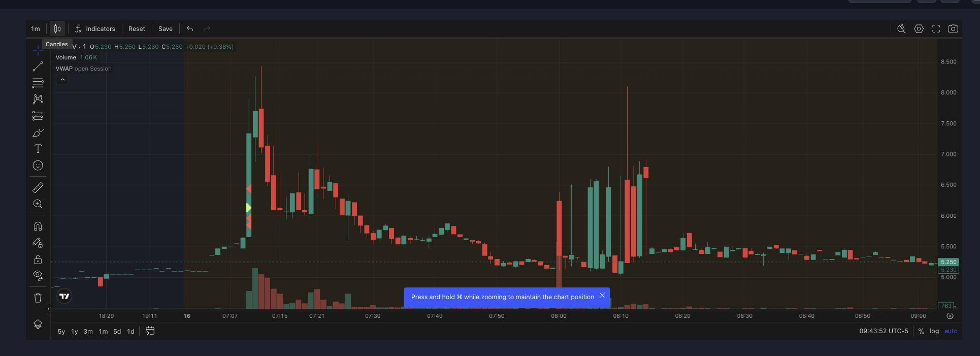Collapse the indicator legend chevron
This screenshot has width=980, height=356.
62,80
